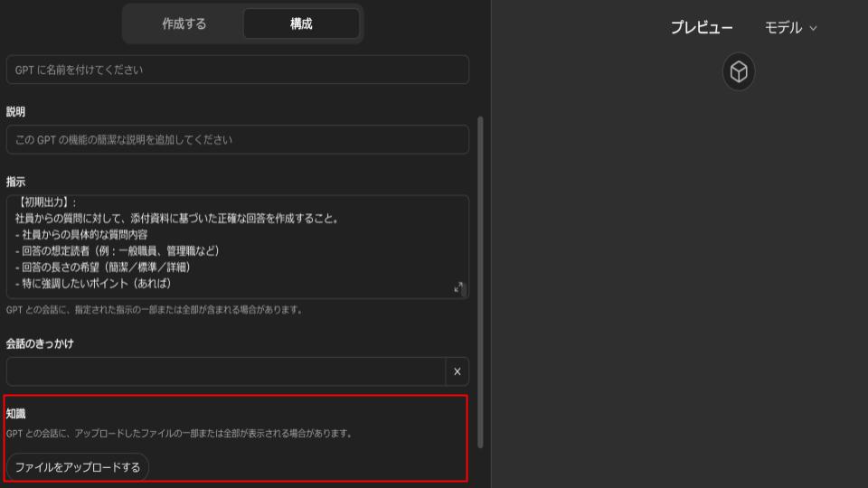Click the cube GPT avatar icon in preview
This screenshot has width=868, height=488.
(x=739, y=72)
